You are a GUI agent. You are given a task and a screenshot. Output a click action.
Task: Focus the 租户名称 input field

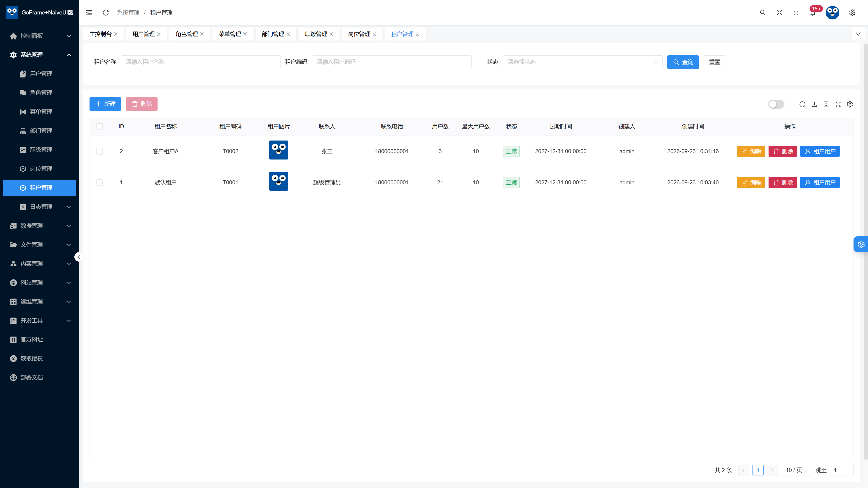coord(201,62)
